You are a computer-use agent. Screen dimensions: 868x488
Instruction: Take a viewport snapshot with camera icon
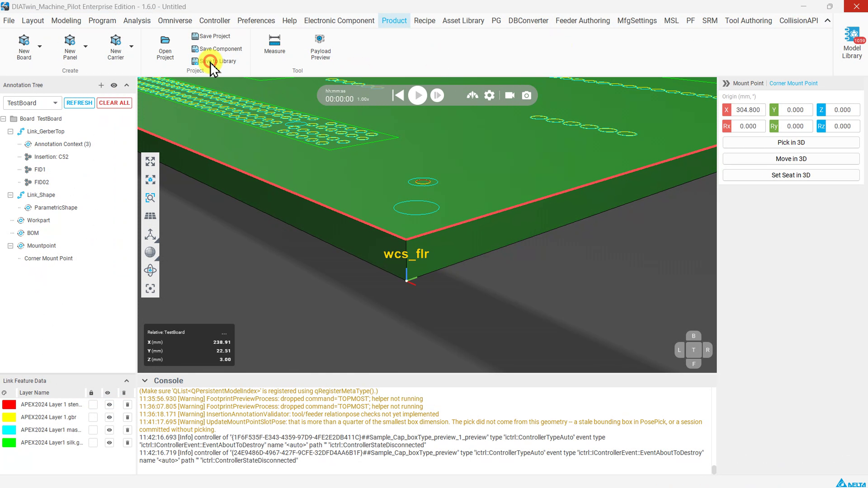click(x=526, y=95)
